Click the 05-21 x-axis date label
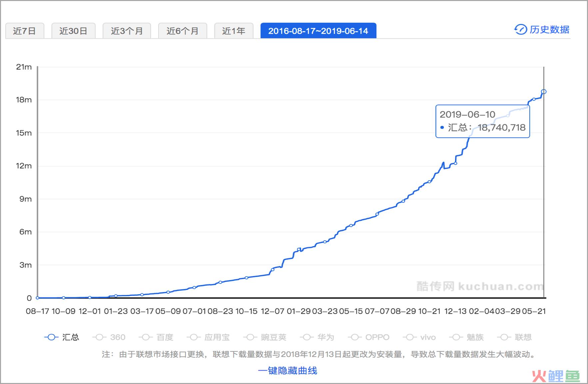 (x=534, y=311)
